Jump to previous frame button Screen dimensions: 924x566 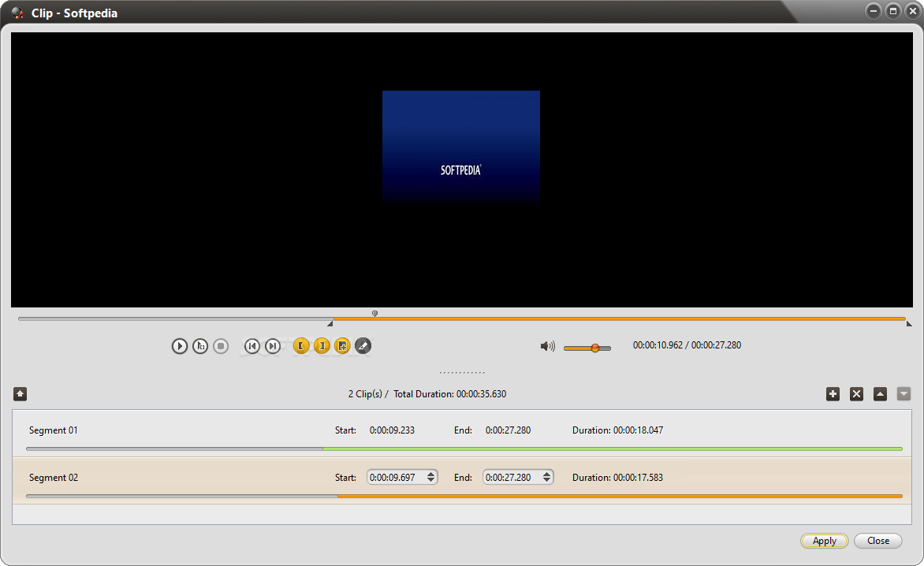pos(252,346)
